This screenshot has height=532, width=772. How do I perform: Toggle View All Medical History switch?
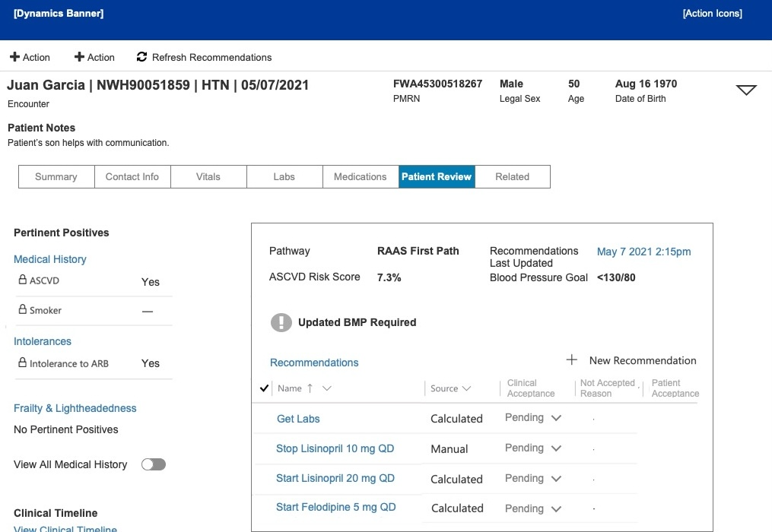154,464
